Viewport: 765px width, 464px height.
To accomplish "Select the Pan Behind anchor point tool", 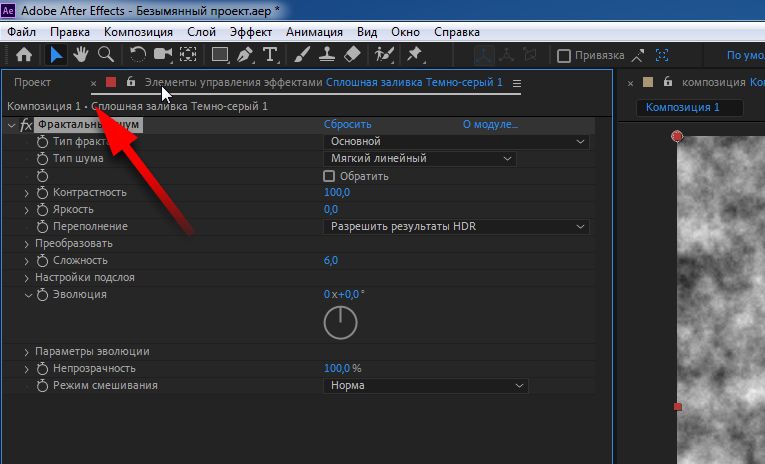I will pyautogui.click(x=188, y=55).
